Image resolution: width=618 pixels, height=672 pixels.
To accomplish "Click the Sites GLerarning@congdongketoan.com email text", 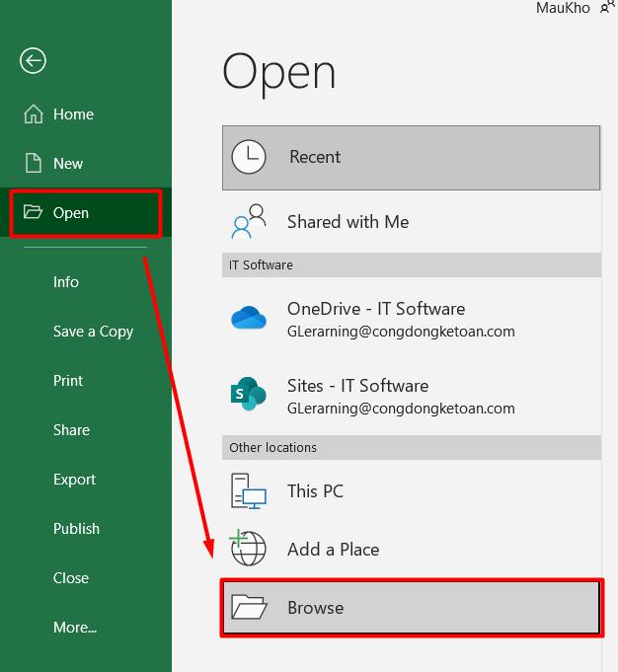I will 401,409.
